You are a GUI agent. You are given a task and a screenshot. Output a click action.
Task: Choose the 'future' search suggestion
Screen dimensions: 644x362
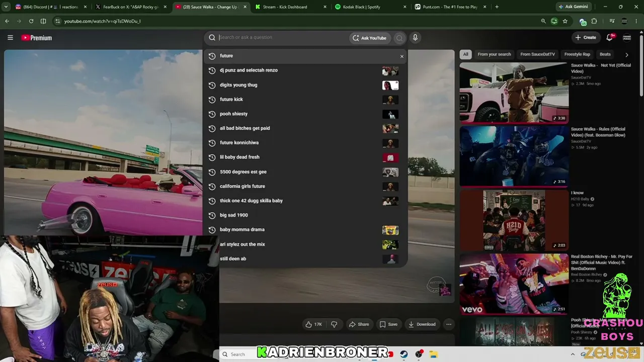(305, 56)
